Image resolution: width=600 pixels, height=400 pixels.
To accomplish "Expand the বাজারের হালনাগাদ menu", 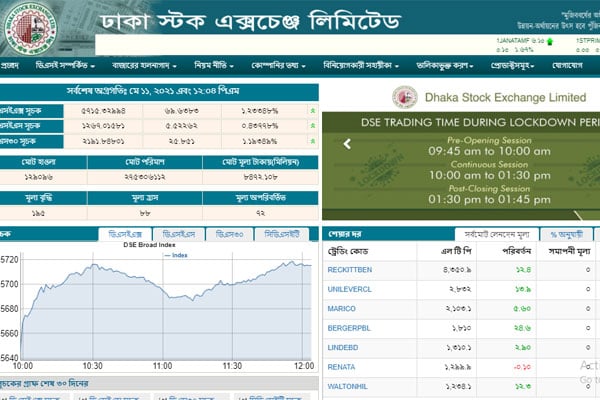I will [x=144, y=65].
